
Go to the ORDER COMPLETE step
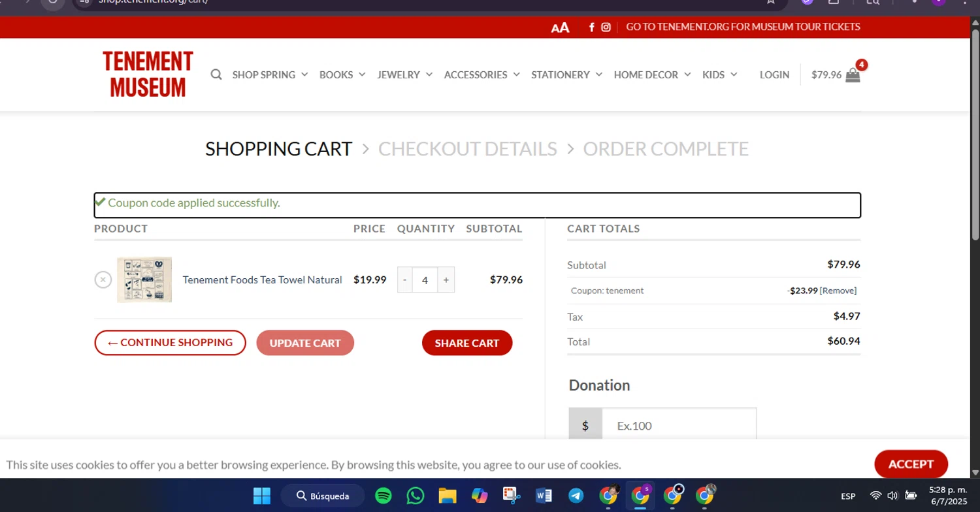[x=666, y=149]
